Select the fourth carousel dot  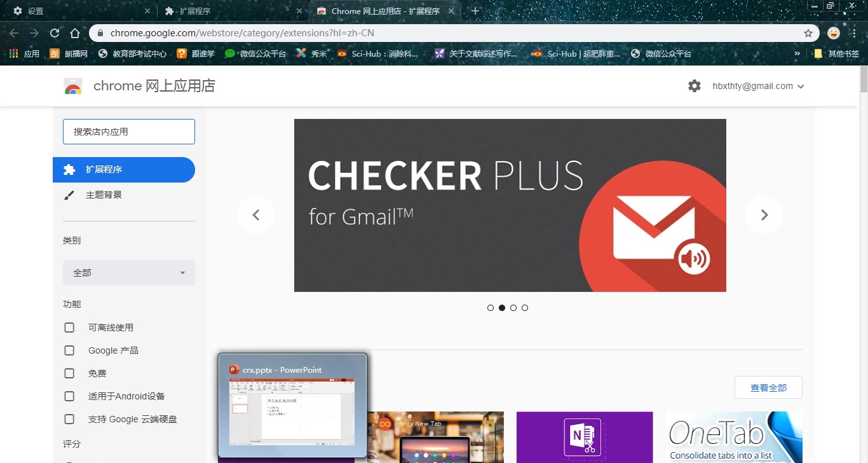pyautogui.click(x=525, y=308)
